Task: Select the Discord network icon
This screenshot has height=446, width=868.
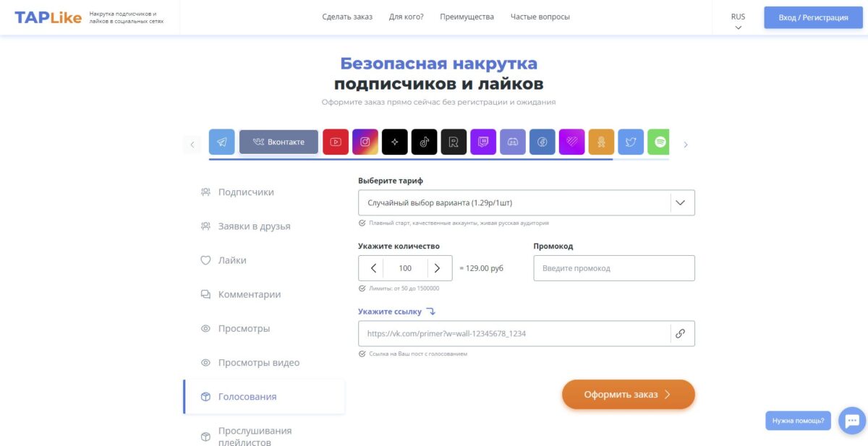Action: [x=513, y=142]
